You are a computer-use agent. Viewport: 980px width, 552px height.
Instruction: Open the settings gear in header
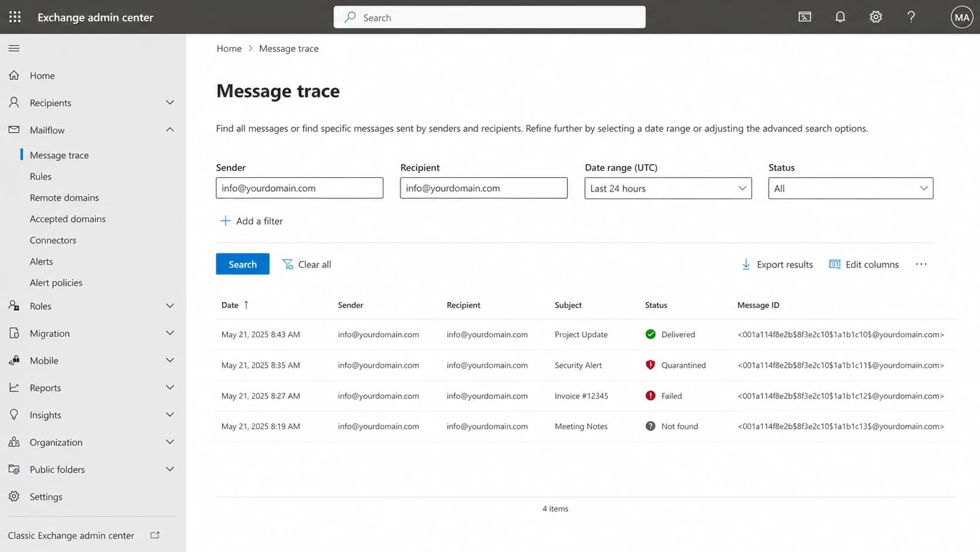(876, 17)
